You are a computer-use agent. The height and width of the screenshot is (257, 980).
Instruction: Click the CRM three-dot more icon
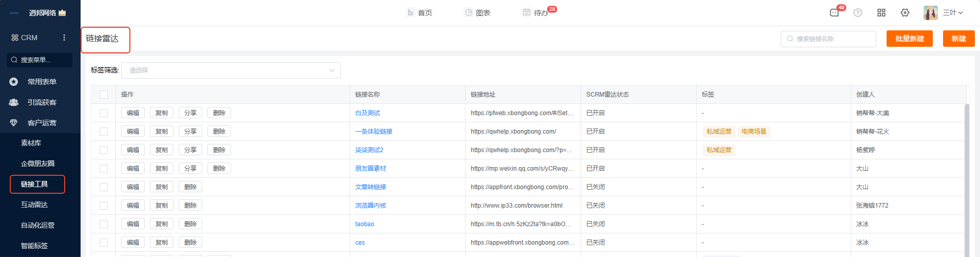click(x=64, y=38)
